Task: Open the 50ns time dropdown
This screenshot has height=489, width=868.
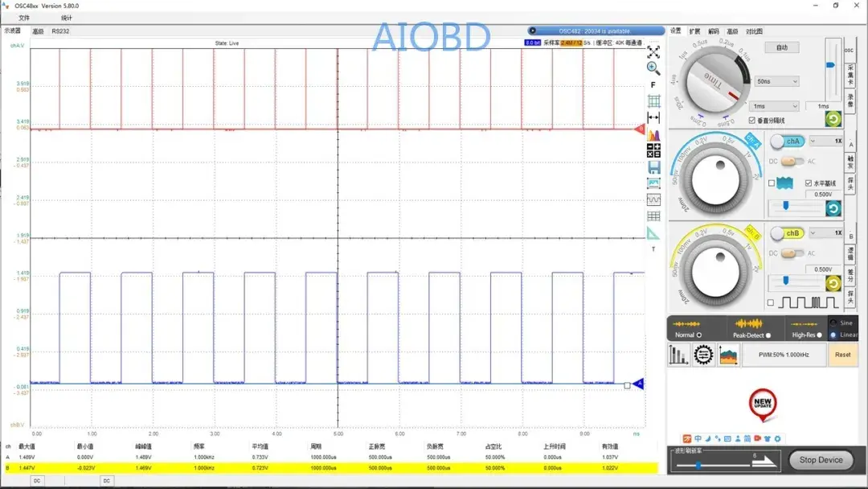Action: pos(777,81)
